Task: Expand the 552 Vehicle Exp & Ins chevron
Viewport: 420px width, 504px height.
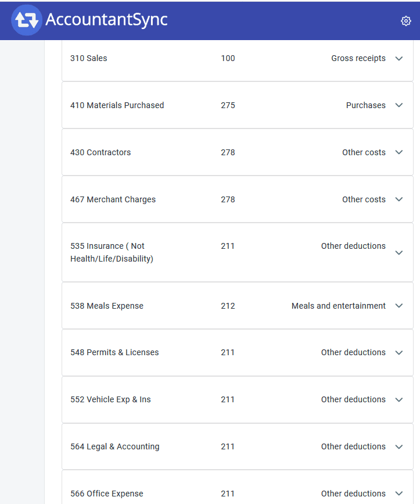Action: point(399,400)
